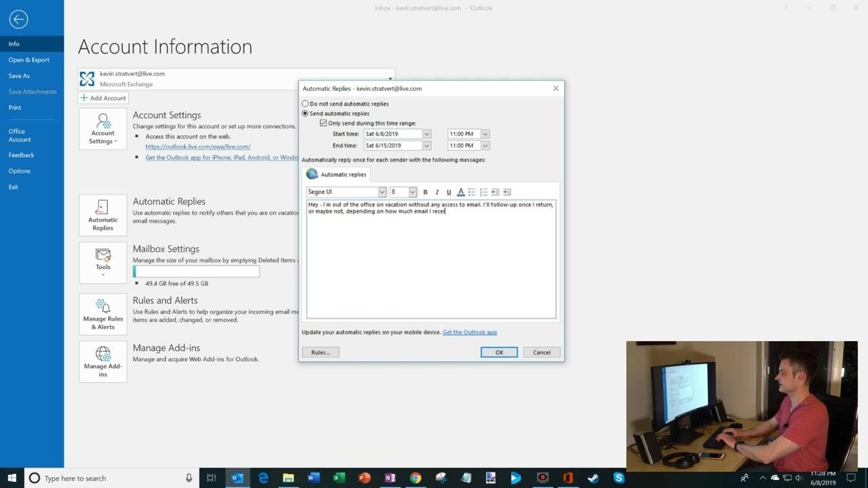Viewport: 868px width, 488px height.
Task: Open the End time 11:00 PM dropdown
Action: 485,146
